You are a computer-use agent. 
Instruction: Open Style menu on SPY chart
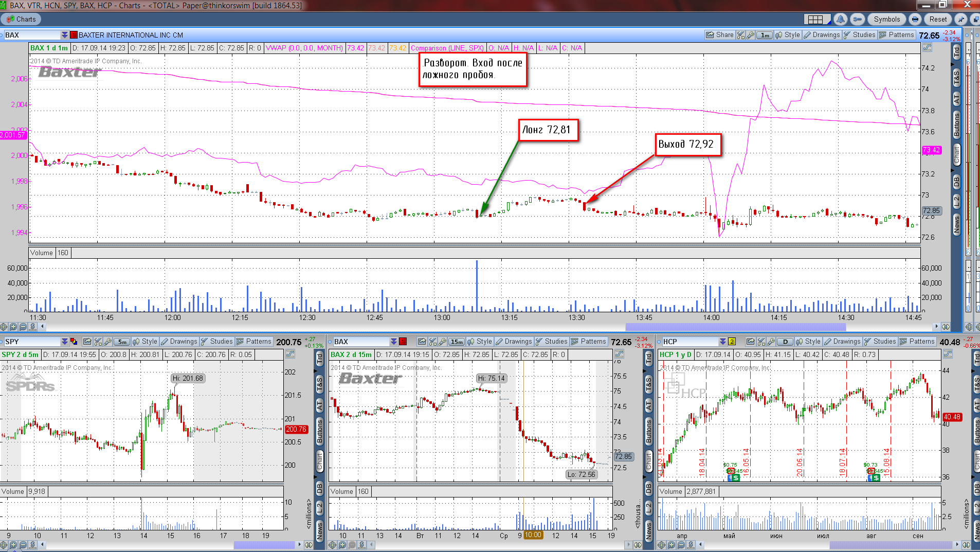click(145, 342)
